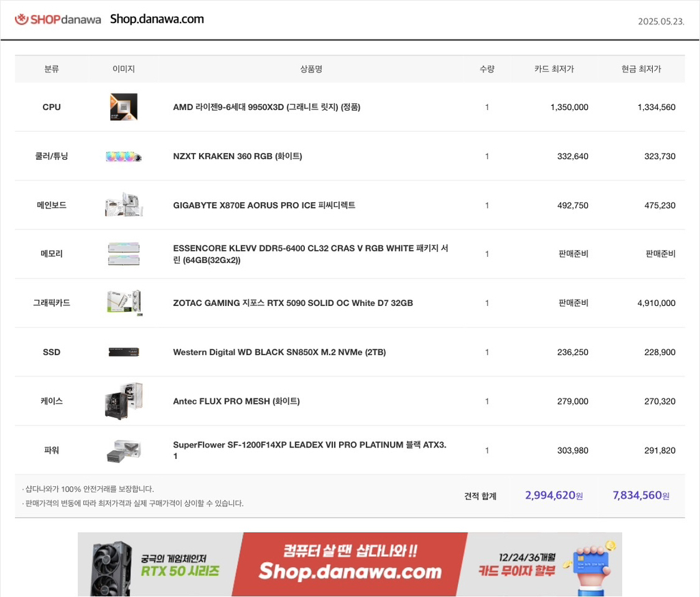Click power supply cash price 291,820
The image size is (700, 597).
click(x=660, y=450)
